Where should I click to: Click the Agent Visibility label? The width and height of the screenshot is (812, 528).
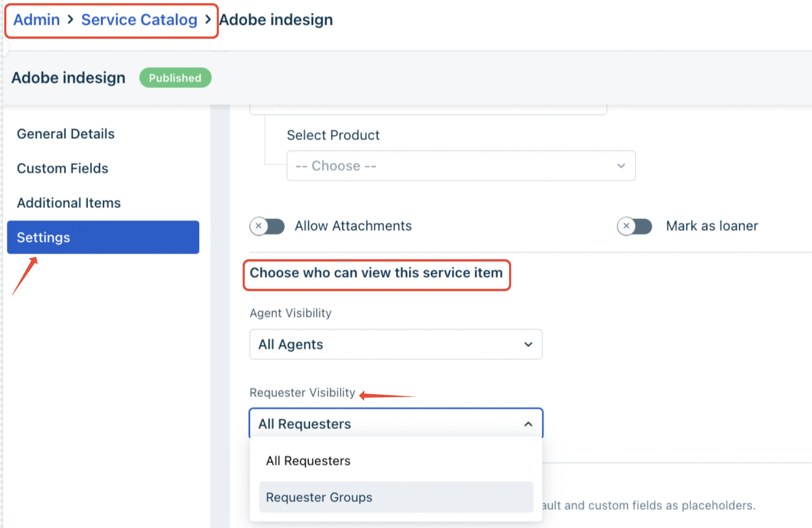pyautogui.click(x=290, y=313)
